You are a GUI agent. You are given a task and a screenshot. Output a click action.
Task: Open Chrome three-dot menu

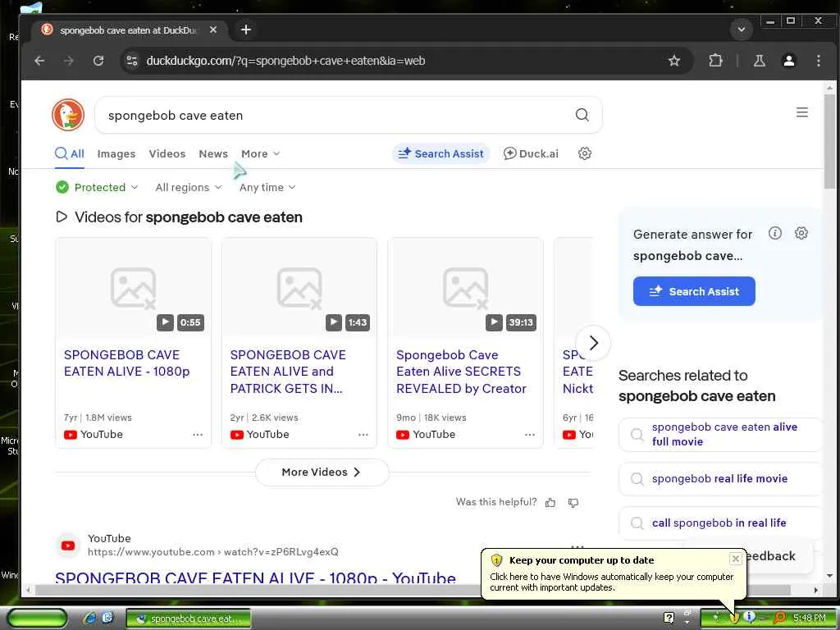pyautogui.click(x=818, y=61)
